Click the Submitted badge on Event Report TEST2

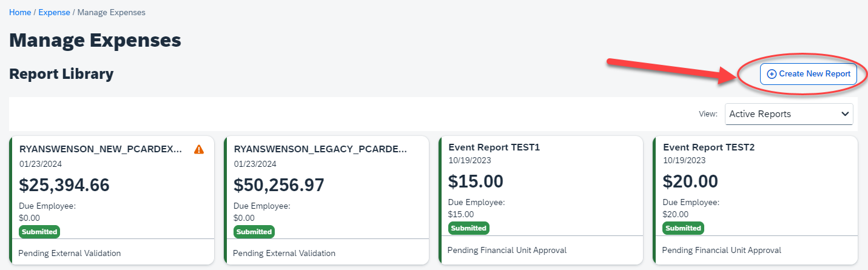[x=684, y=228]
